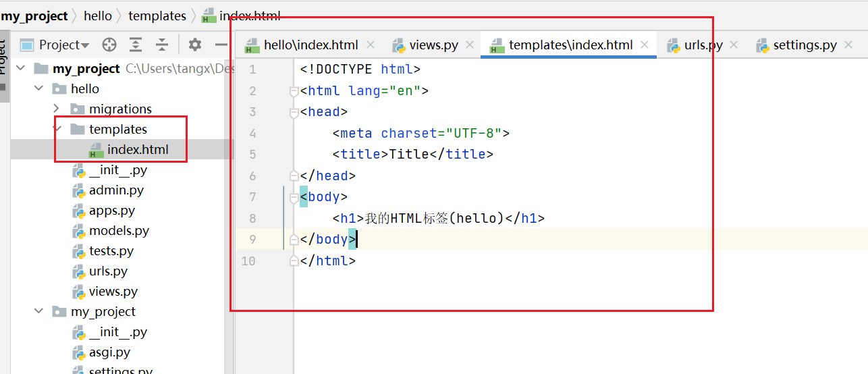Select urls.py in hello folder

click(x=108, y=271)
